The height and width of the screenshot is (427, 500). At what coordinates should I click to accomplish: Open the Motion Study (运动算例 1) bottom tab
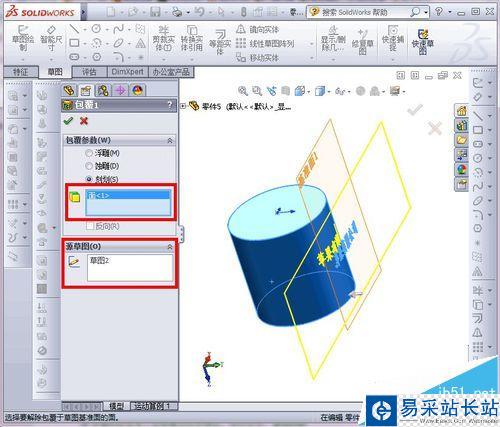click(152, 406)
